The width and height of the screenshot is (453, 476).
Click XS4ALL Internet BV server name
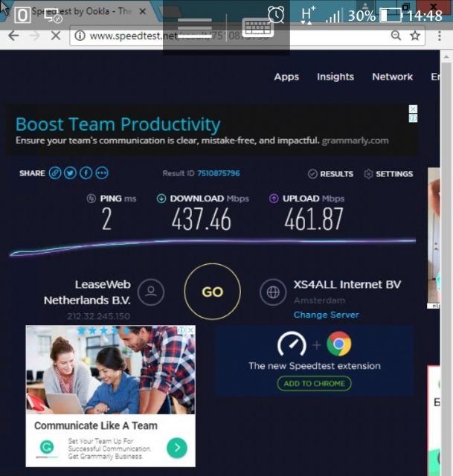(347, 284)
